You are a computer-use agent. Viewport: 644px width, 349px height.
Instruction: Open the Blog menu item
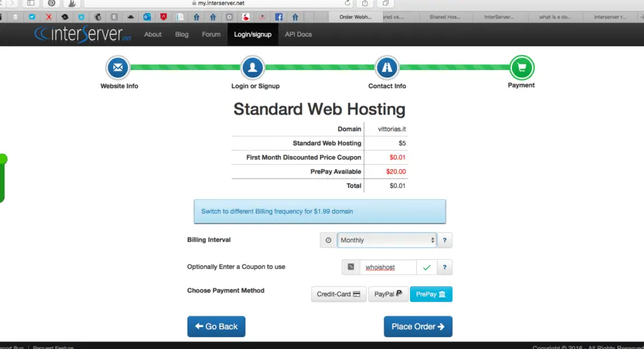pos(182,35)
